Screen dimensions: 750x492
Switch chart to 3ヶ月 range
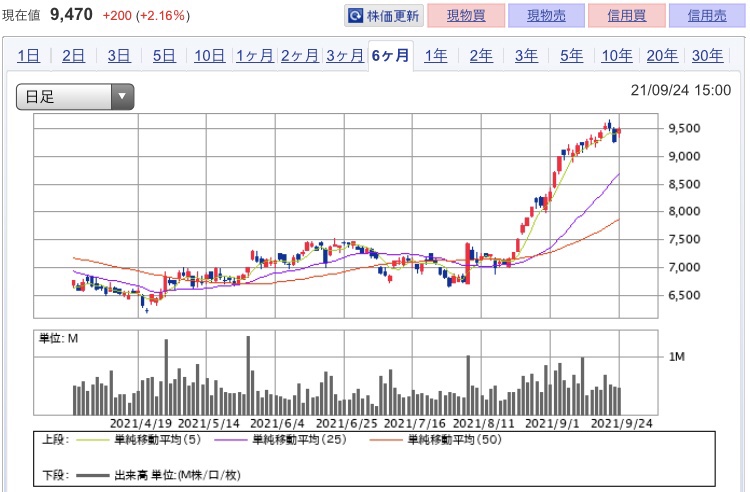345,56
